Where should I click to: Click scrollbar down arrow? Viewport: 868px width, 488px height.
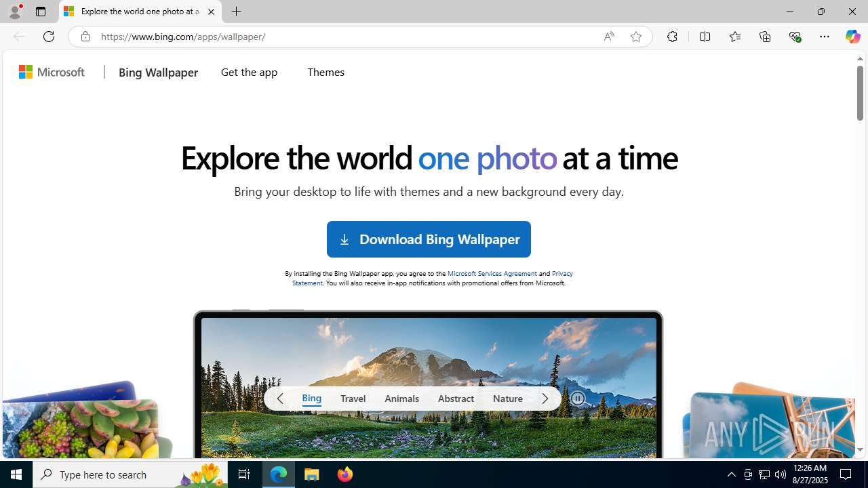coord(860,449)
